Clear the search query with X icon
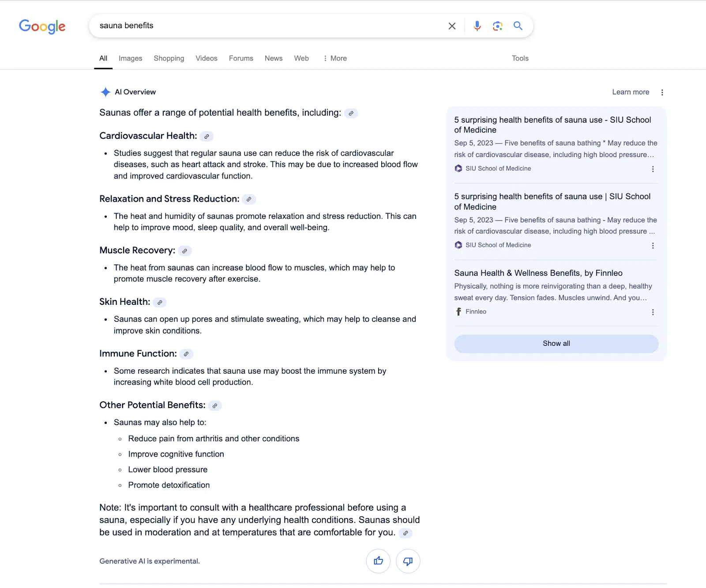 coord(452,26)
